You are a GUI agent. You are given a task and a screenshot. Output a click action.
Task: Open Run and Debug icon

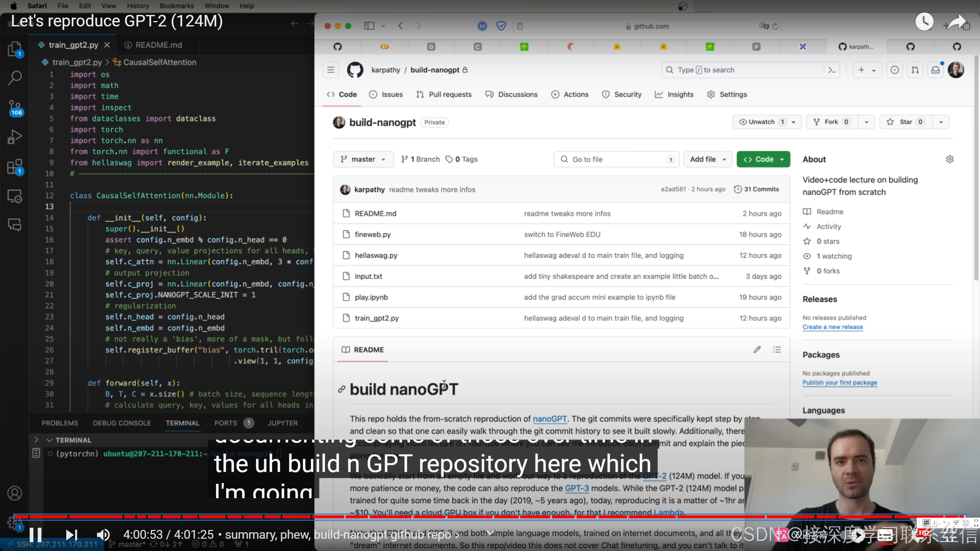pos(15,137)
